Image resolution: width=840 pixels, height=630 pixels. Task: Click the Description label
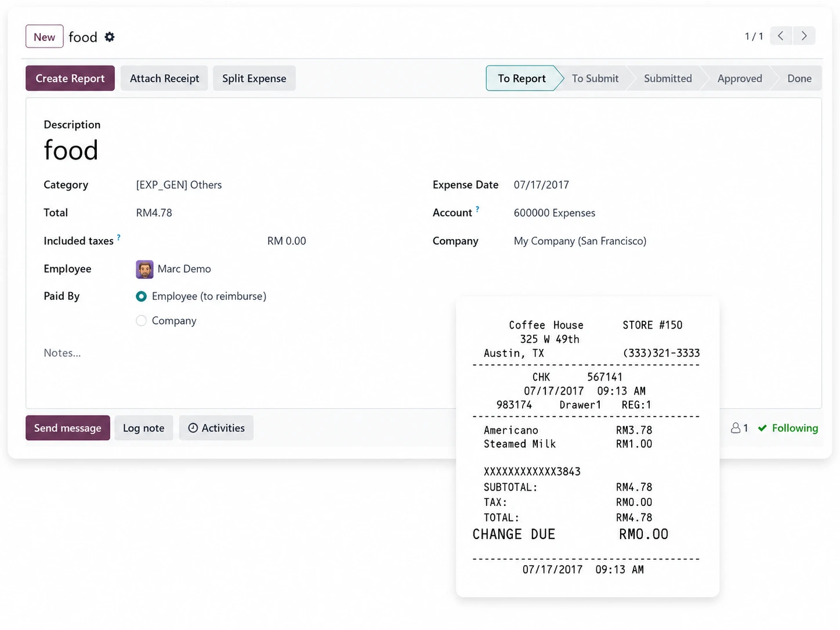click(x=72, y=125)
